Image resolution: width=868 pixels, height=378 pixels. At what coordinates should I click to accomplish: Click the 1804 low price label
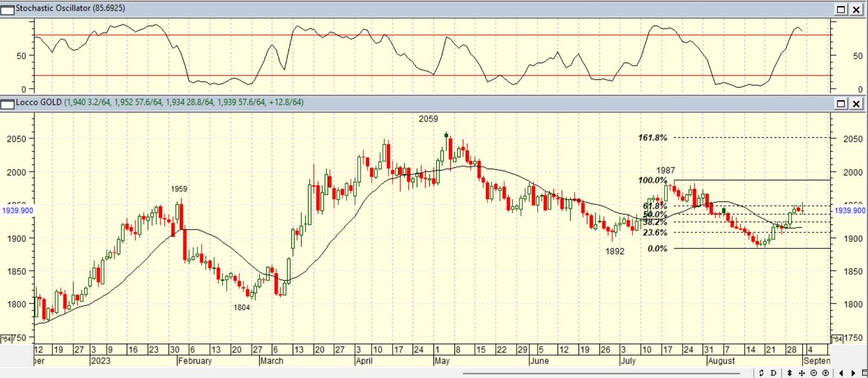click(242, 307)
